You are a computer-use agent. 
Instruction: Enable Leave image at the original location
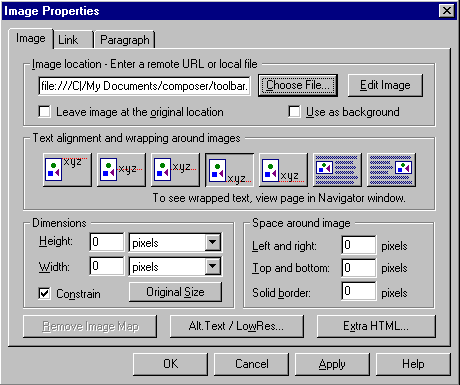click(44, 112)
